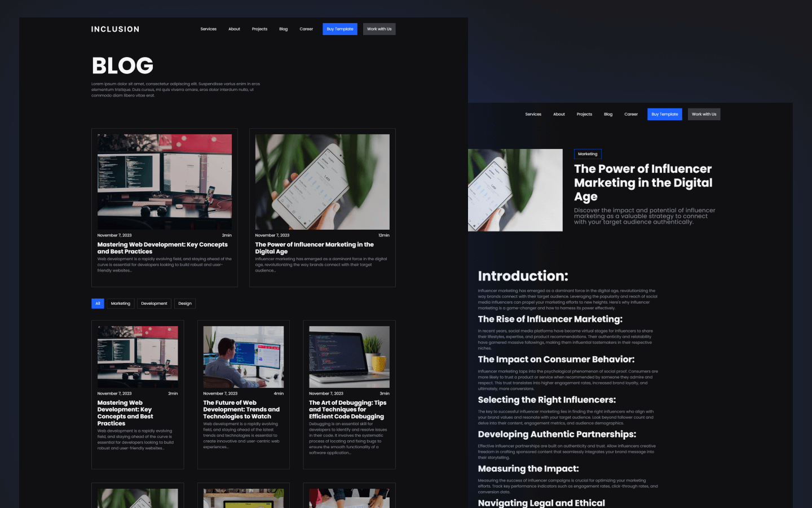812x508 pixels.
Task: Navigate to the Projects section
Action: (x=259, y=29)
